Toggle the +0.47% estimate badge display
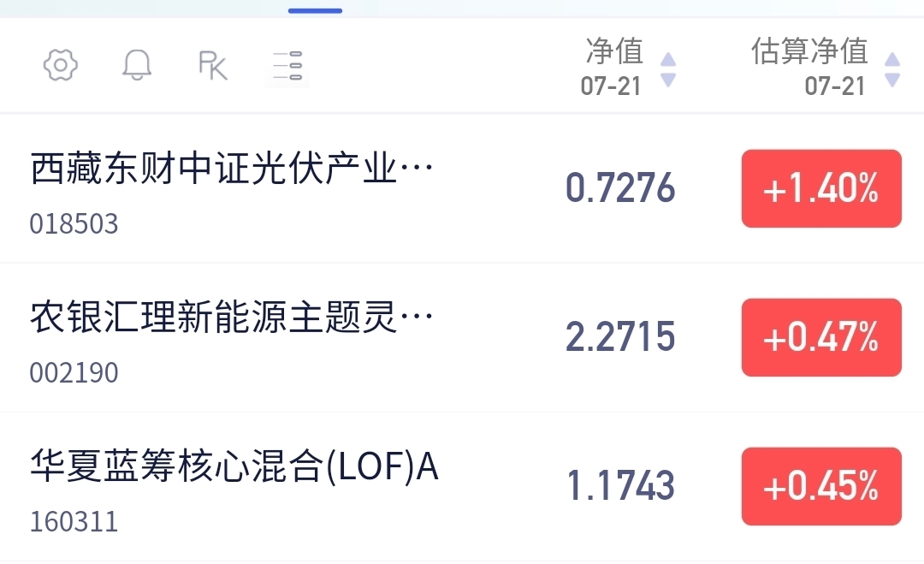The height and width of the screenshot is (564, 924). point(821,337)
